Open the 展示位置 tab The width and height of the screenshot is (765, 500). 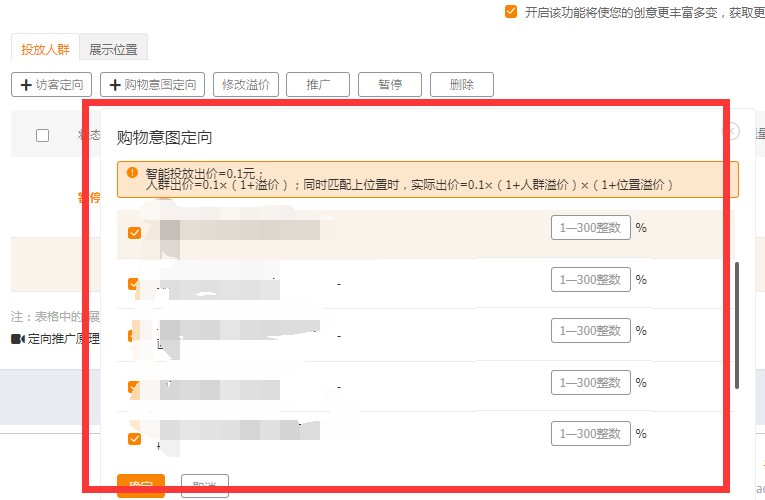tap(113, 49)
